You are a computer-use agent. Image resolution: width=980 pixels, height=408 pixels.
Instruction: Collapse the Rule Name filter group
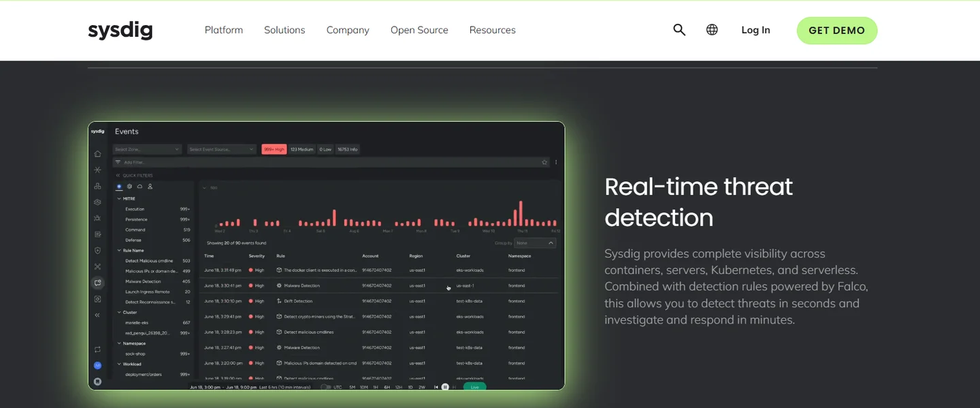pyautogui.click(x=119, y=251)
